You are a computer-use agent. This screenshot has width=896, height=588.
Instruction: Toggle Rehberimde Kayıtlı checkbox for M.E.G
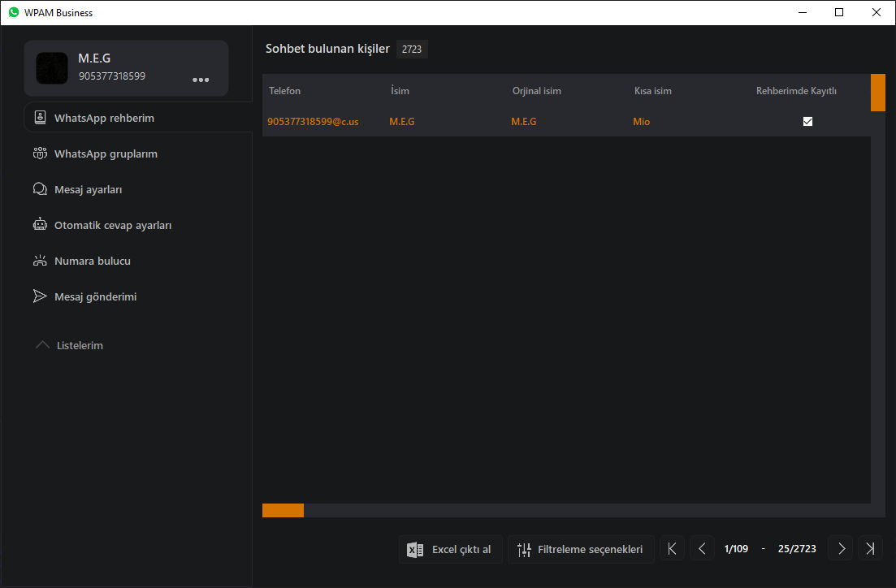click(x=807, y=122)
